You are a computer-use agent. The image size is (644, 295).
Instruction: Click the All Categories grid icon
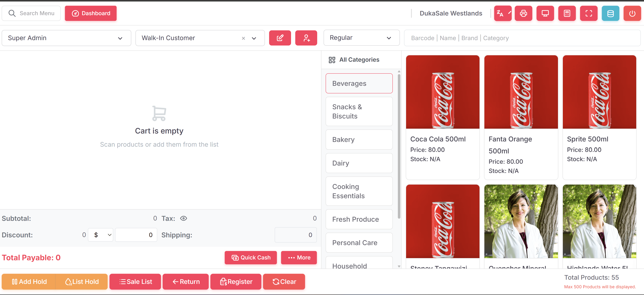(332, 60)
